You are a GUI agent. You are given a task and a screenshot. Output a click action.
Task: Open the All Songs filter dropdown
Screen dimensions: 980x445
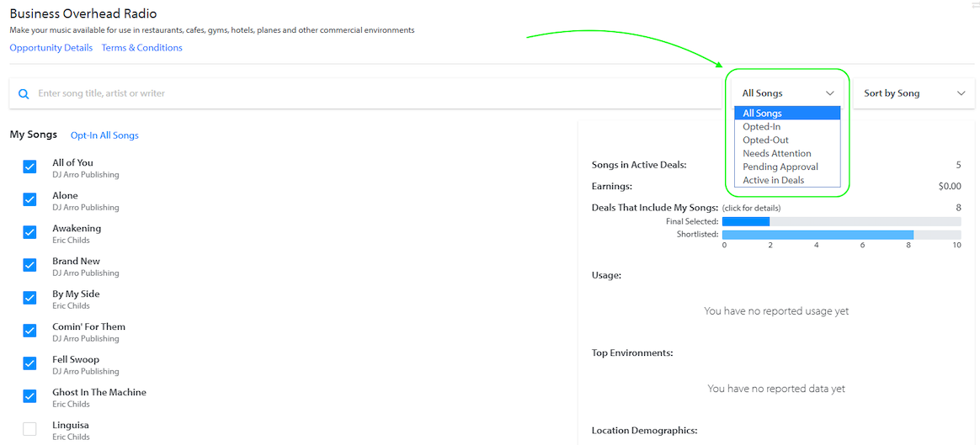[787, 93]
